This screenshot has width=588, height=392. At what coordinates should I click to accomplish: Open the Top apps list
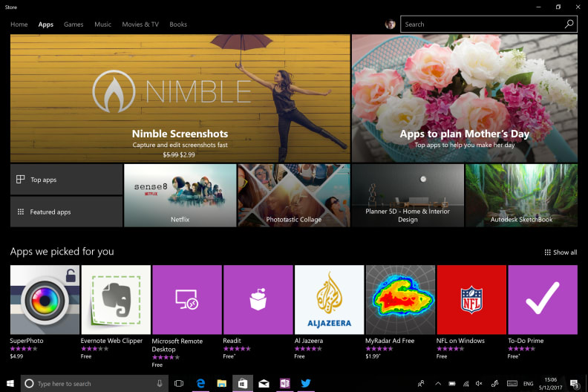coord(66,180)
